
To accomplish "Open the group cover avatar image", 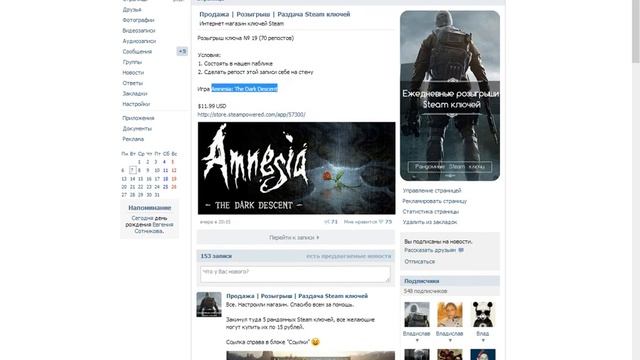I will click(x=450, y=96).
